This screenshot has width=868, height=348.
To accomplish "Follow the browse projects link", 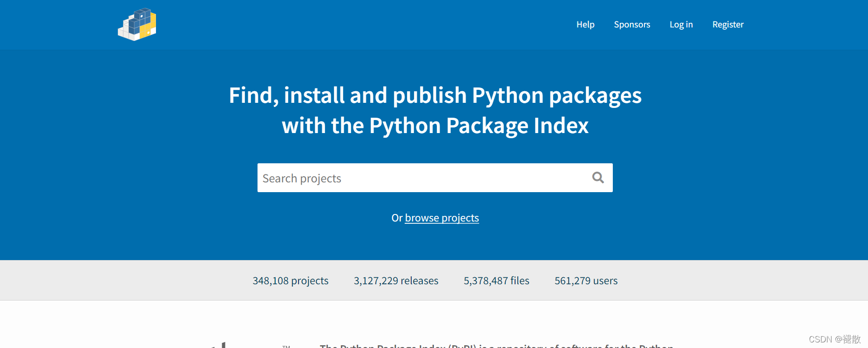I will coord(441,218).
